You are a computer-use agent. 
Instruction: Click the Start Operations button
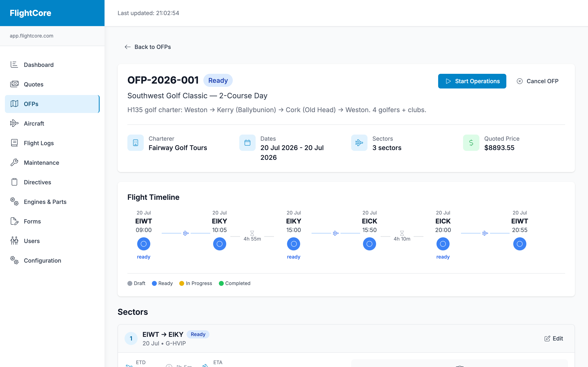click(x=472, y=81)
